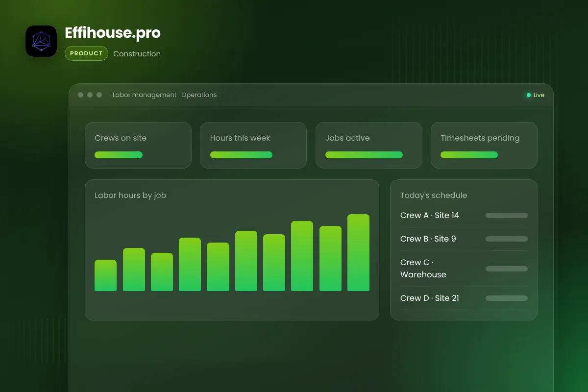Click the placeholder bar beside Crew A
This screenshot has width=588, height=392.
[507, 216]
